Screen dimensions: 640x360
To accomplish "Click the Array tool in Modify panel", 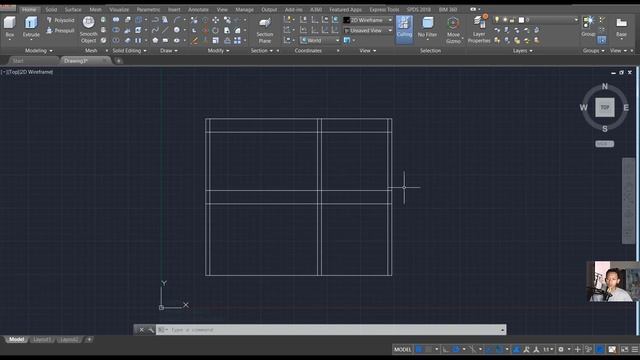I will coord(238,40).
